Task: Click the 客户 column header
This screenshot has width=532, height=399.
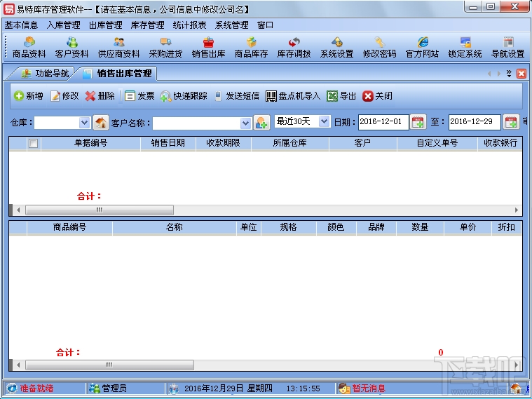Action: click(x=362, y=143)
